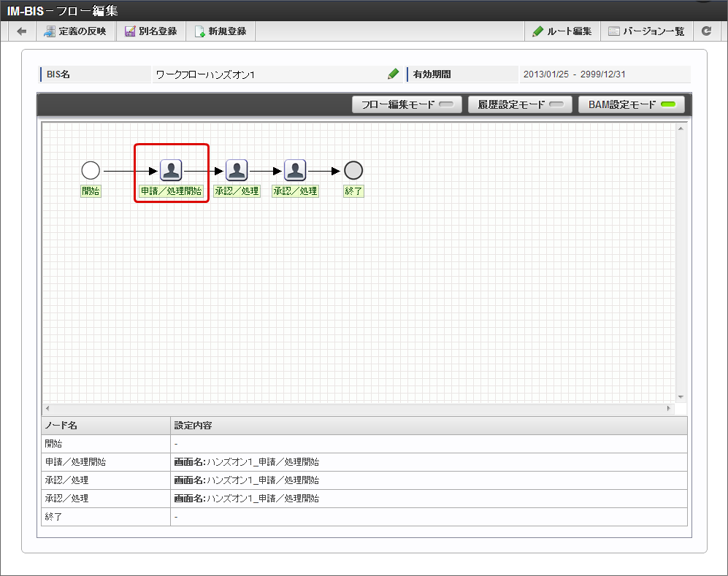
Task: Select the 申請/処理開始 user node icon
Action: point(171,170)
